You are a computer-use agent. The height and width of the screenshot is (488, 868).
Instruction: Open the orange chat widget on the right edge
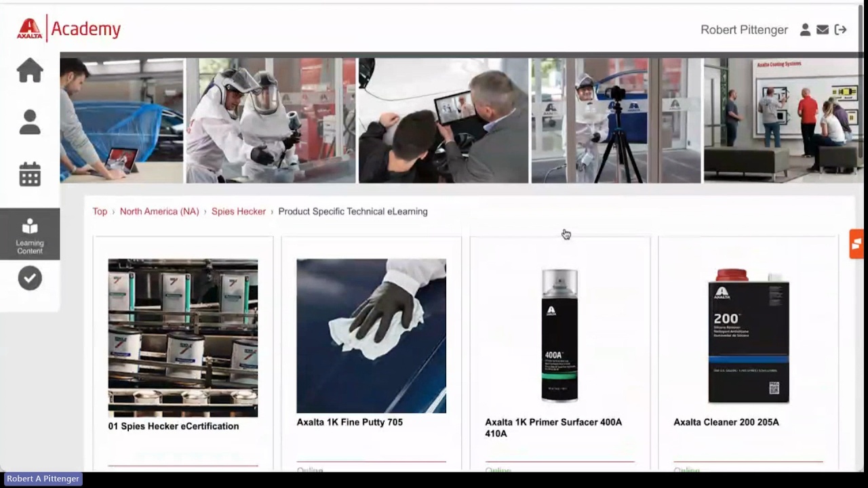[856, 244]
